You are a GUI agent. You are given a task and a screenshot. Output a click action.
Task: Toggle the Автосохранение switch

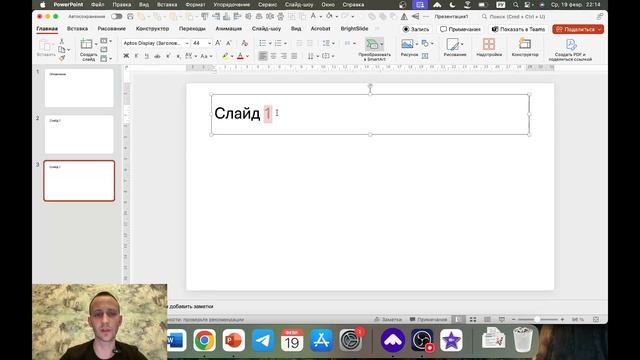tap(116, 17)
